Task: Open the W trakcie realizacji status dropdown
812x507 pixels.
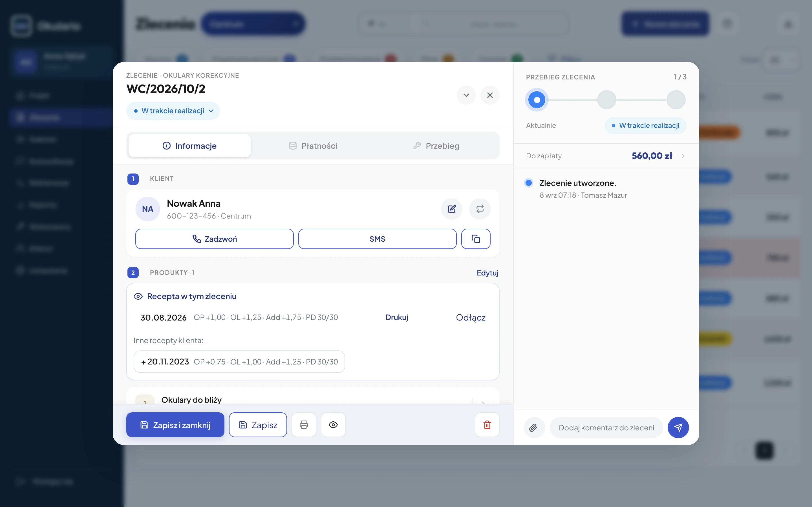Action: 173,111
